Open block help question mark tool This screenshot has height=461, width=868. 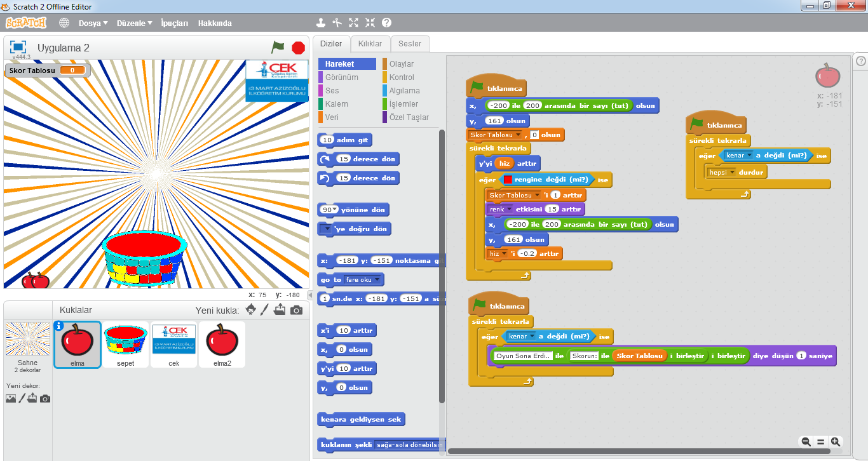click(386, 23)
